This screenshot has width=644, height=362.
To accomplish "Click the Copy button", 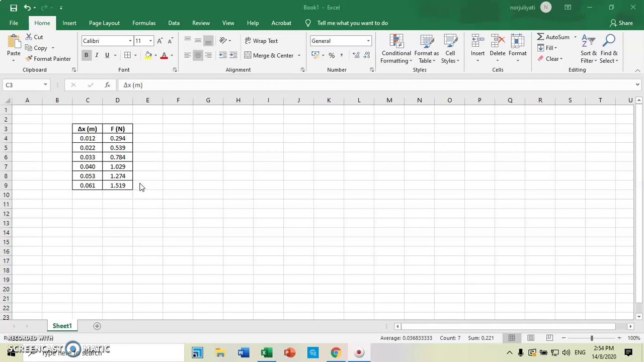I will coord(36,48).
